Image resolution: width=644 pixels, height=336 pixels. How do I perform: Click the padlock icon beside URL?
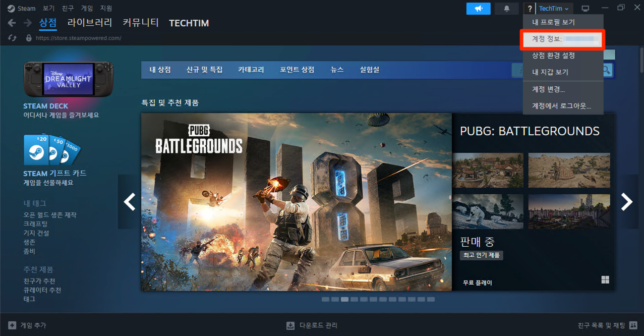29,38
